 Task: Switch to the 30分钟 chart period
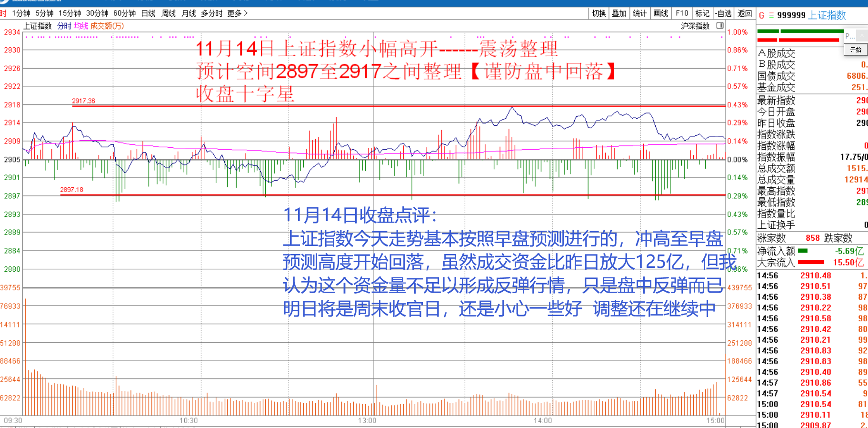pos(97,13)
